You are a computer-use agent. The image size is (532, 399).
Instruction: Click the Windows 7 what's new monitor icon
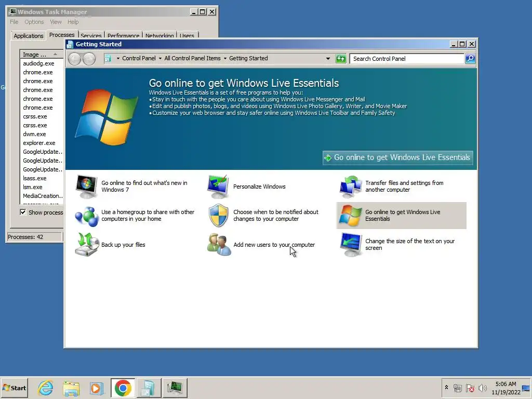pos(86,187)
